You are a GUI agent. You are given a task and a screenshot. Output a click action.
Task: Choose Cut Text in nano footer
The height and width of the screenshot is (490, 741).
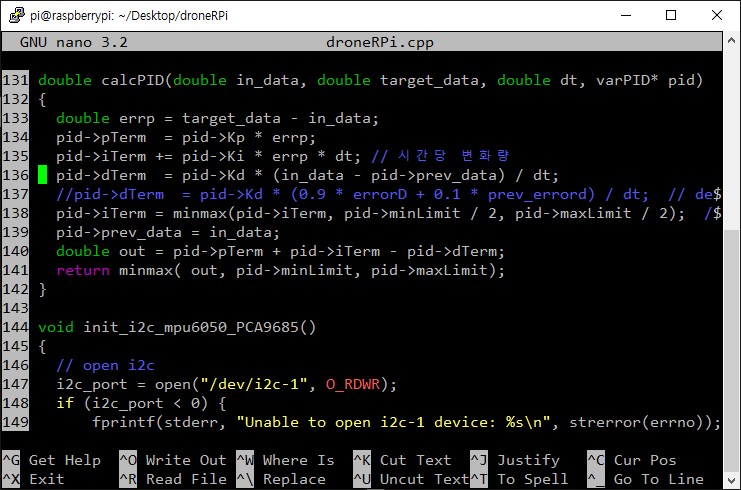tap(415, 460)
